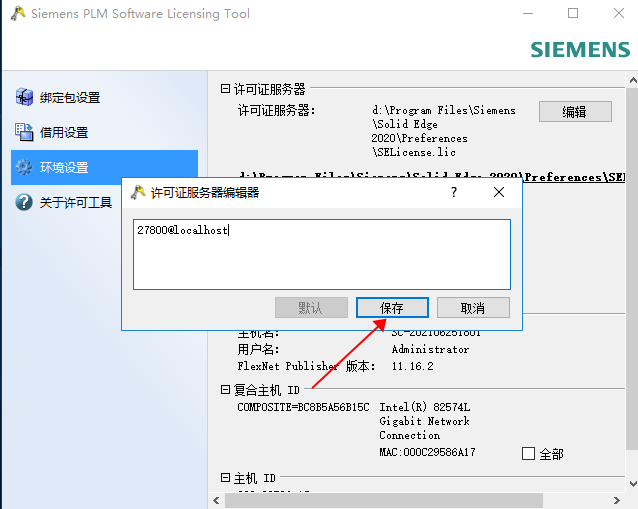This screenshot has width=638, height=509.
Task: Collapse the 复合主机 ID section
Action: pos(225,389)
